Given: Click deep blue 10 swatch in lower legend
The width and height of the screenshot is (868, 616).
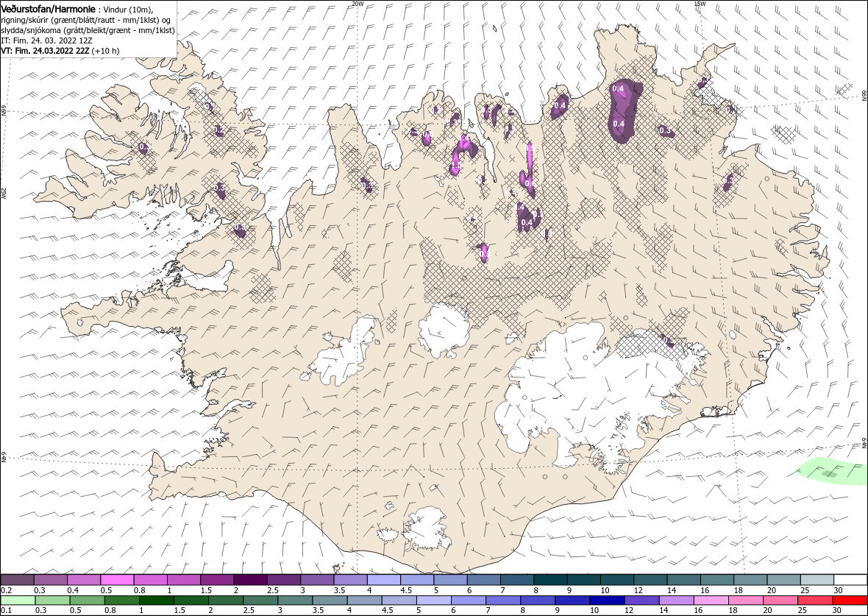Looking at the screenshot, I should (x=608, y=601).
